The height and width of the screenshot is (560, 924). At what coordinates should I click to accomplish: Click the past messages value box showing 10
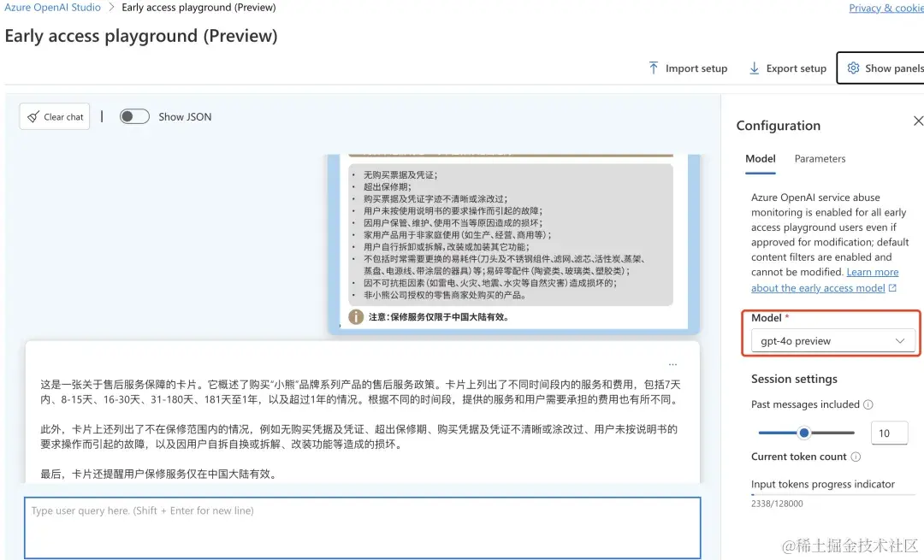pyautogui.click(x=889, y=433)
